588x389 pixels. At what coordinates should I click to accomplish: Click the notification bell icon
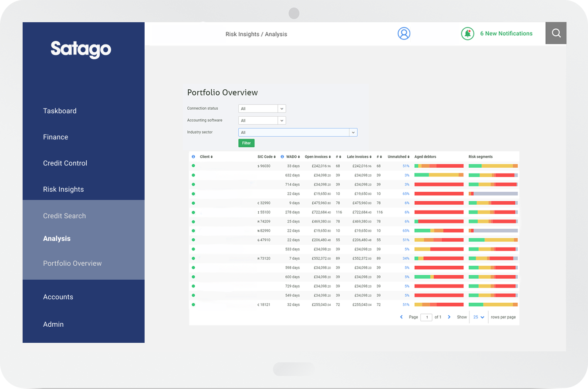[467, 34]
